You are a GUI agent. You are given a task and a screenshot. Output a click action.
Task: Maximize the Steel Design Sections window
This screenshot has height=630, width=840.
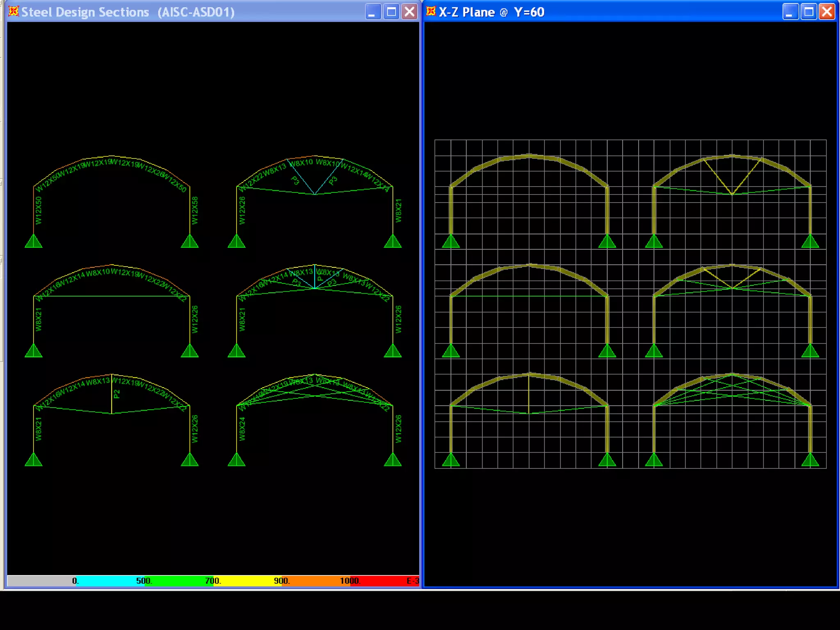point(391,12)
